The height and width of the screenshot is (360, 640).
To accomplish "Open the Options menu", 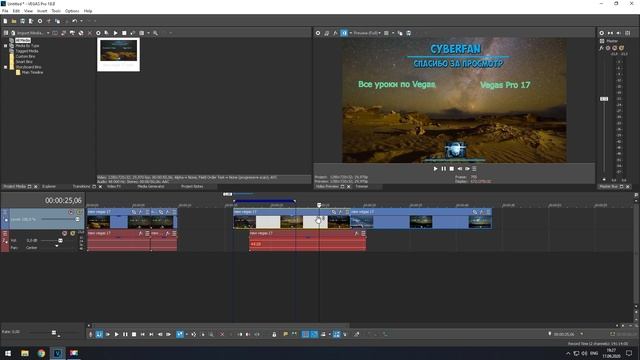I will pyautogui.click(x=72, y=11).
